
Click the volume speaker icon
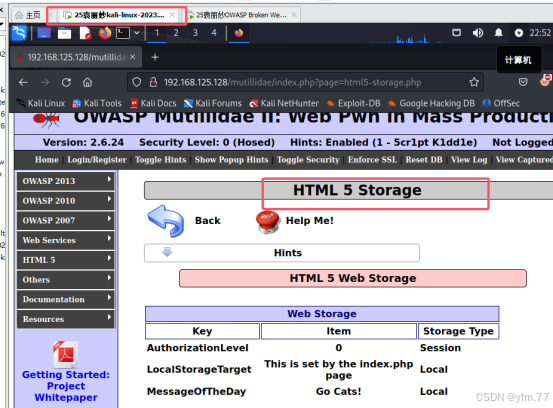click(x=478, y=33)
